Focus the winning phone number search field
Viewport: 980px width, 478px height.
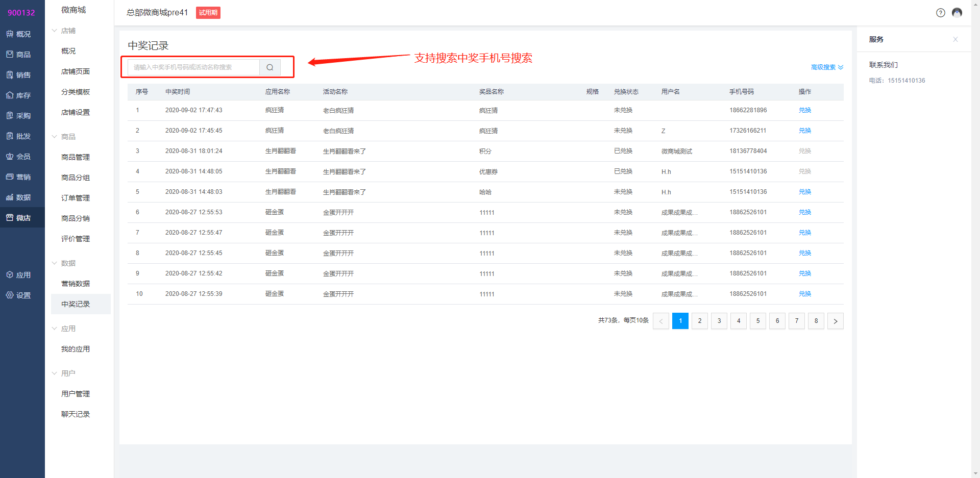pyautogui.click(x=194, y=67)
